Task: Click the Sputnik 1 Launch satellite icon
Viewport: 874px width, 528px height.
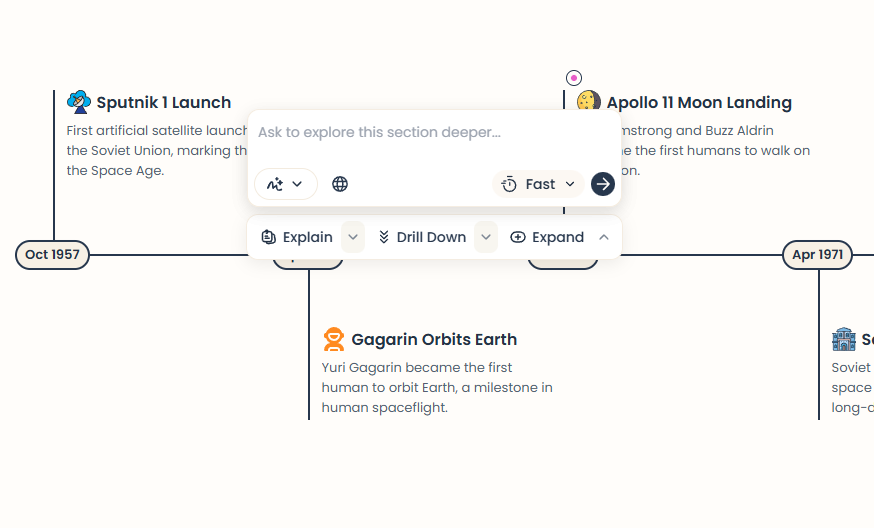Action: pos(78,102)
